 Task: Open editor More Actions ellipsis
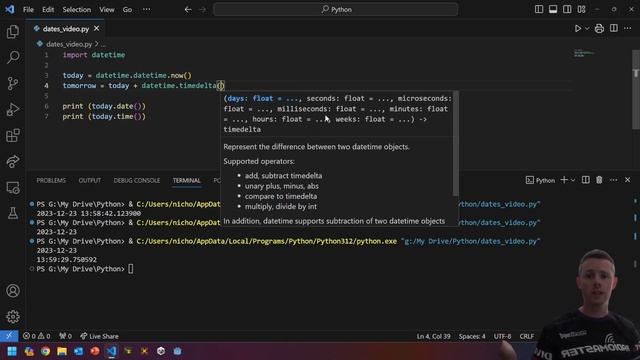click(x=628, y=28)
